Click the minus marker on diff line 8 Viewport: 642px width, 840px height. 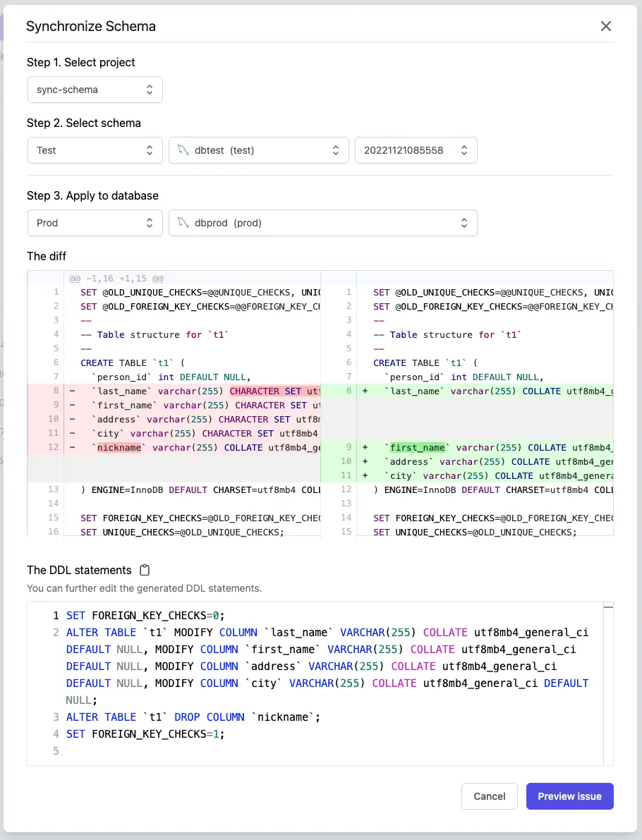[x=73, y=391]
